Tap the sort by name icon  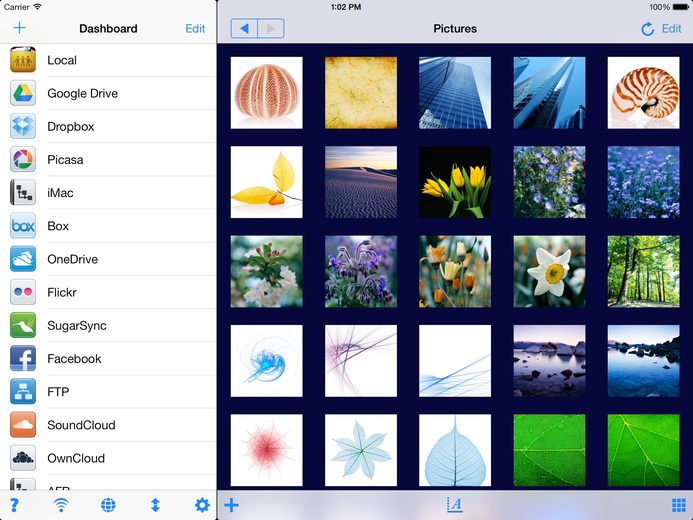point(455,505)
